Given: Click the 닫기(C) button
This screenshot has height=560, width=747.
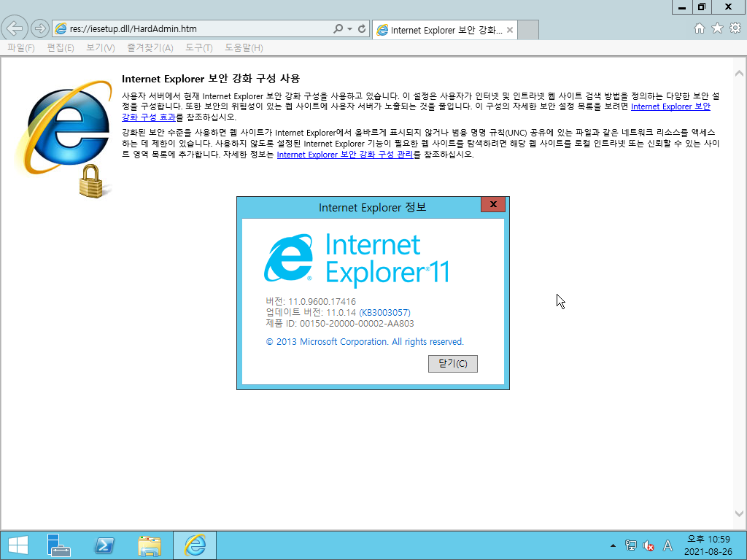Looking at the screenshot, I should tap(452, 364).
